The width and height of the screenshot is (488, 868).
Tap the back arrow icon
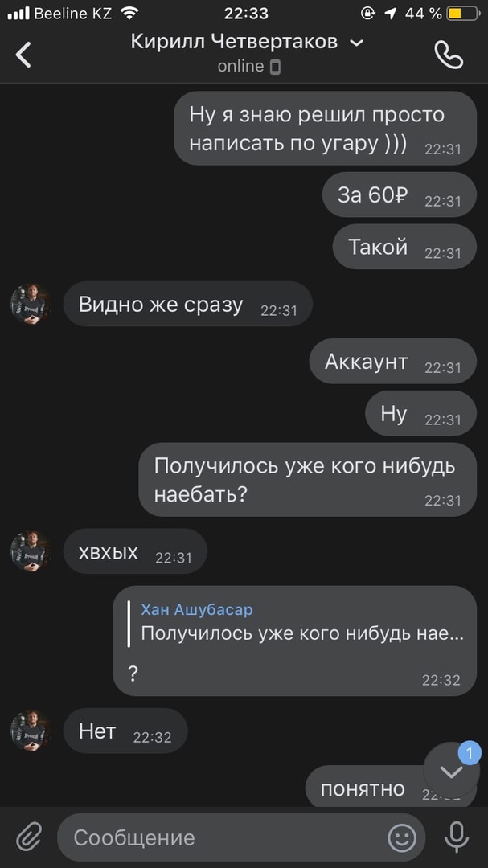23,55
